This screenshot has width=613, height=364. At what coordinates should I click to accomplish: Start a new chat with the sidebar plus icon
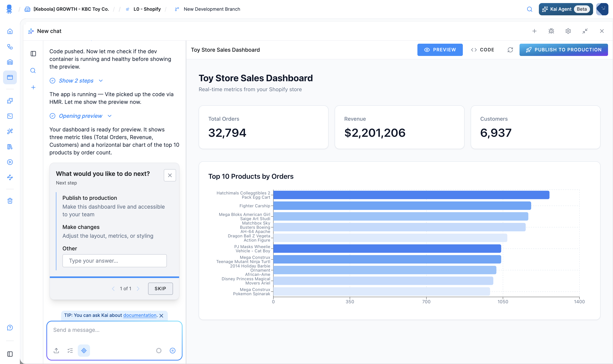coord(33,88)
